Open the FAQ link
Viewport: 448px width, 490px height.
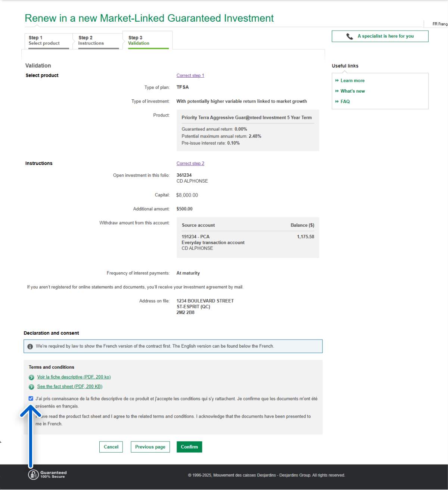coord(345,102)
